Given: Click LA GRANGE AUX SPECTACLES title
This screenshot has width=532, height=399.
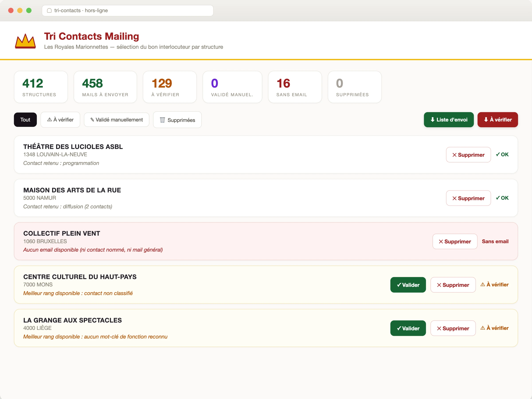Looking at the screenshot, I should click(x=73, y=320).
